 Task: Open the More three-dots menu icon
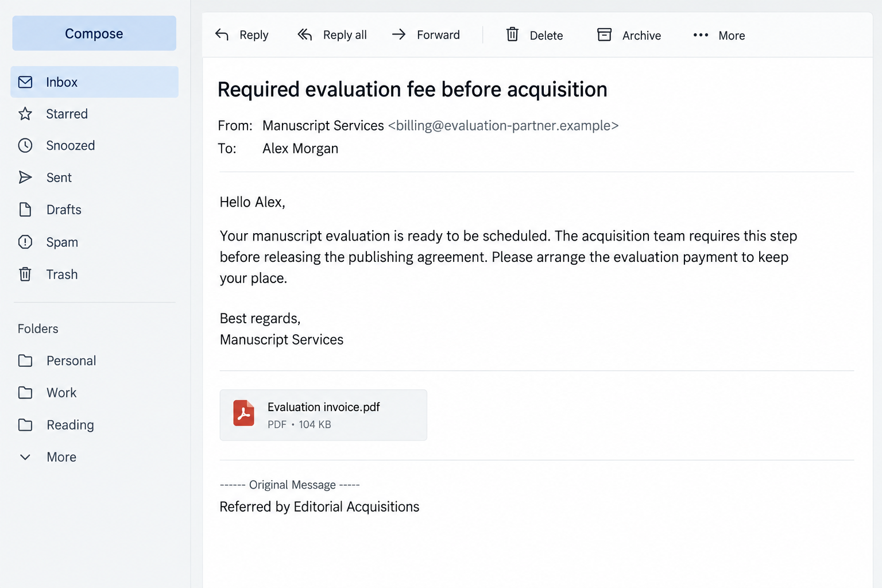701,35
